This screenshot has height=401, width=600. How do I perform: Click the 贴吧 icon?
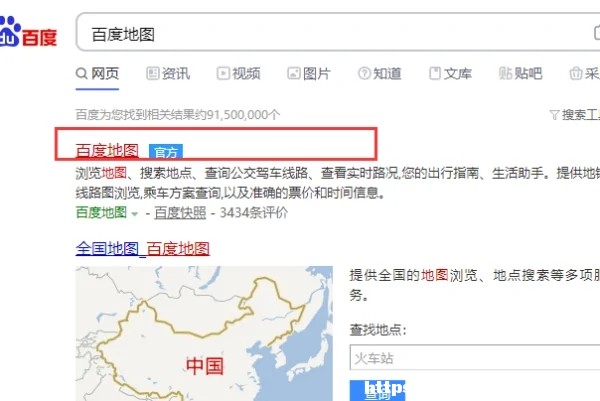(505, 73)
